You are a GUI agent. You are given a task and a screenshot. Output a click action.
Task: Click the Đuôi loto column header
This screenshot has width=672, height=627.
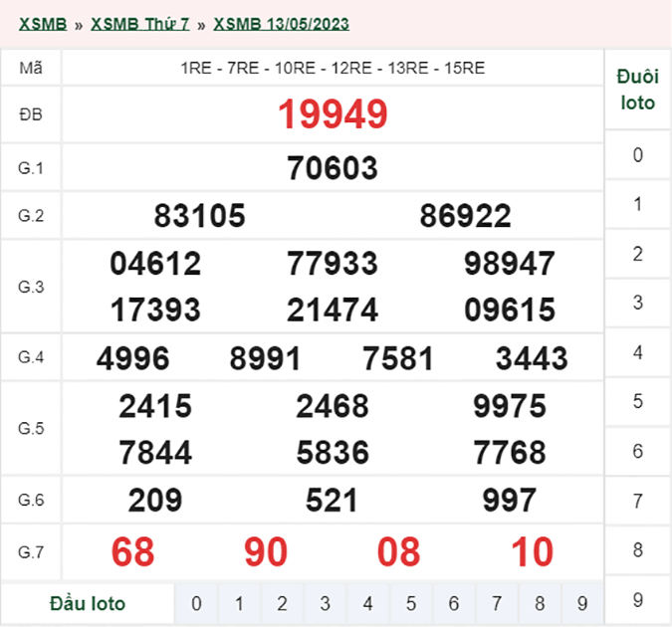(637, 90)
